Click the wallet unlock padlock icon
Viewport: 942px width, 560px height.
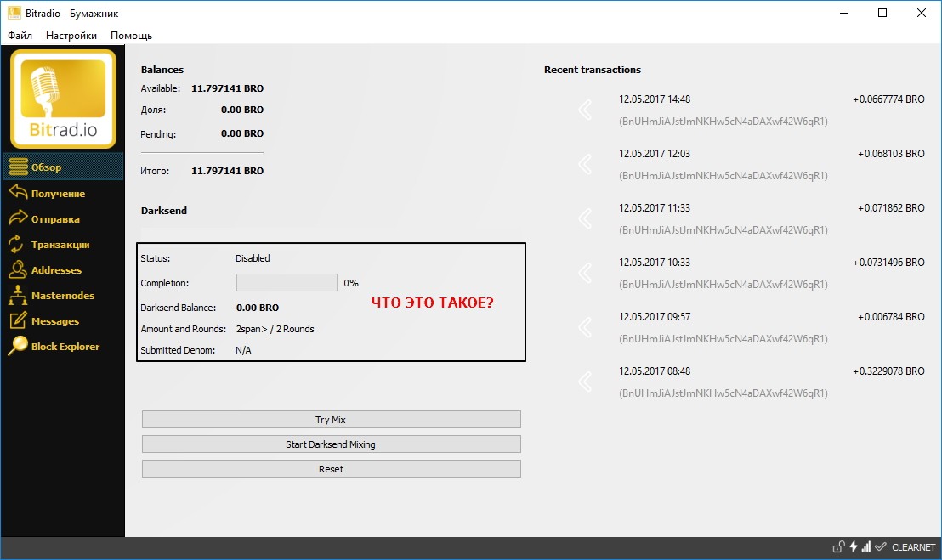tap(837, 547)
